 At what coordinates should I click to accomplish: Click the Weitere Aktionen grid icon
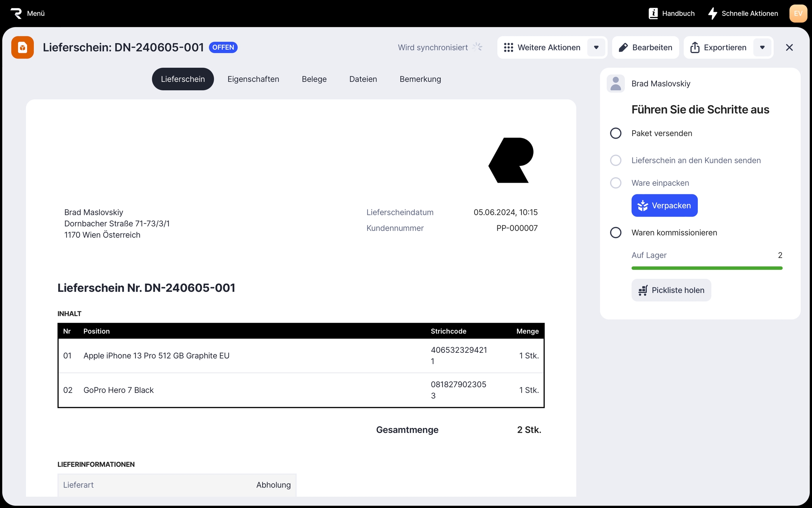point(508,48)
